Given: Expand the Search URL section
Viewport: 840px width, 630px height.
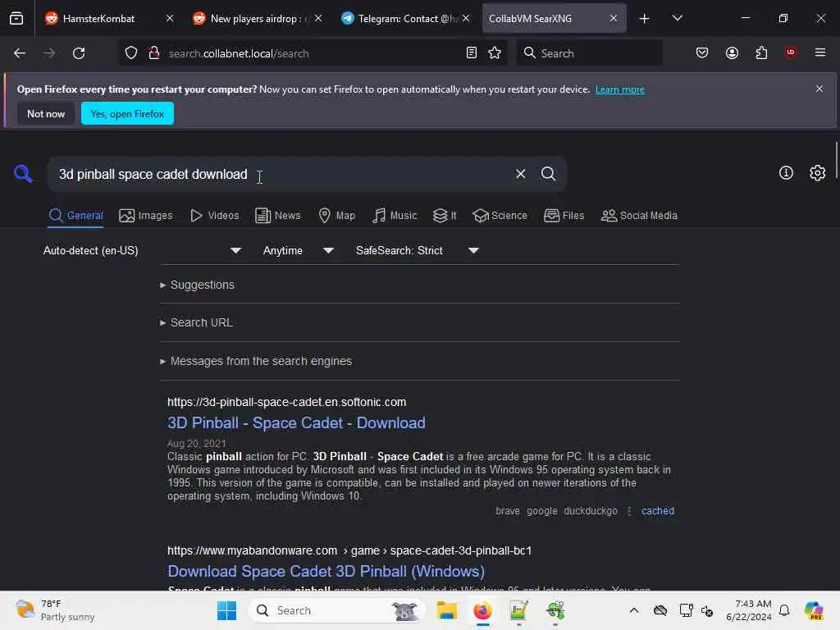Looking at the screenshot, I should pos(196,322).
